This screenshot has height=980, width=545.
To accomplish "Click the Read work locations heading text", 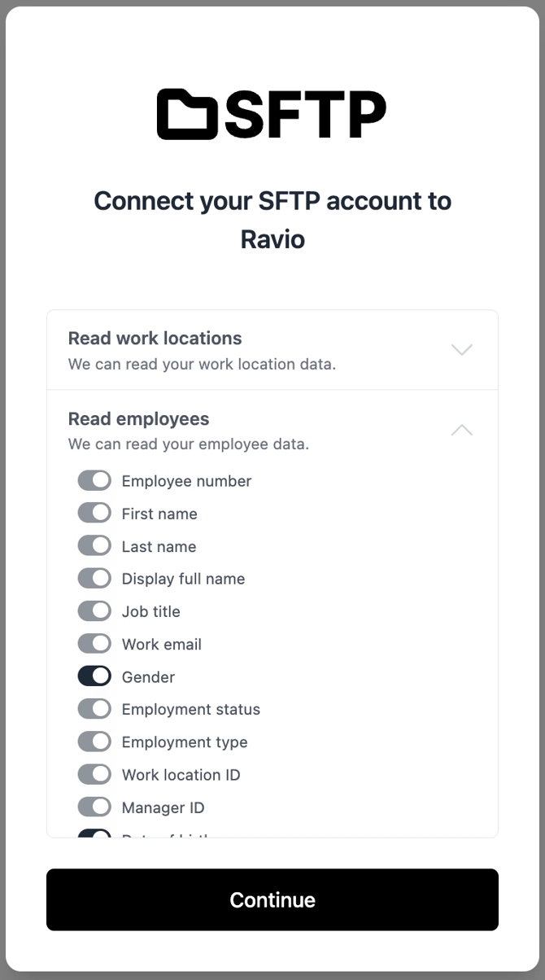I will point(155,339).
